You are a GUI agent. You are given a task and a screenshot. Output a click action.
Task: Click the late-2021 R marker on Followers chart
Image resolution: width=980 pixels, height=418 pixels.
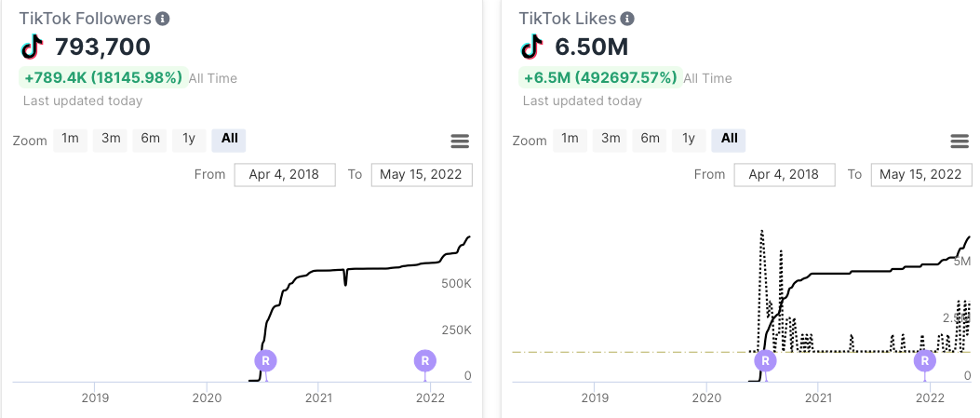coord(425,360)
